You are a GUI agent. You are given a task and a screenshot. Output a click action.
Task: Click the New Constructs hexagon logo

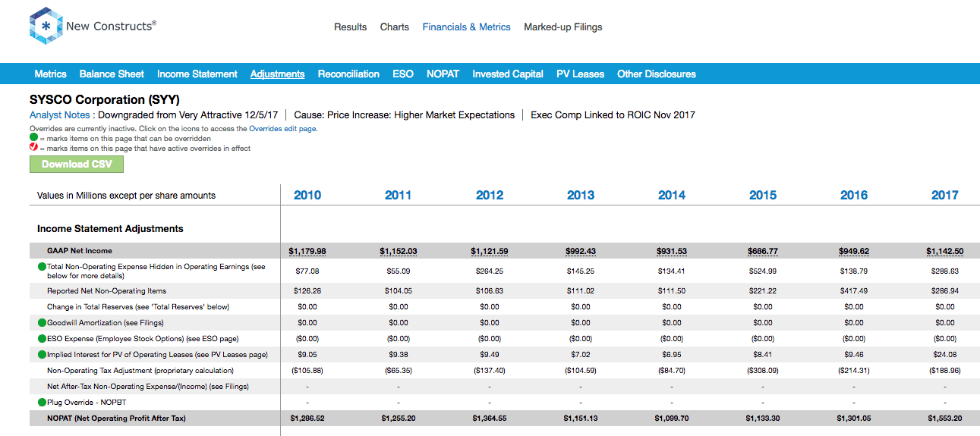[x=46, y=27]
